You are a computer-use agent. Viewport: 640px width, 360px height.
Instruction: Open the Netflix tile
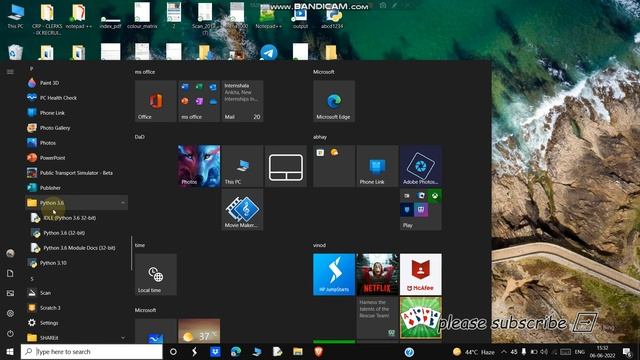pos(377,274)
